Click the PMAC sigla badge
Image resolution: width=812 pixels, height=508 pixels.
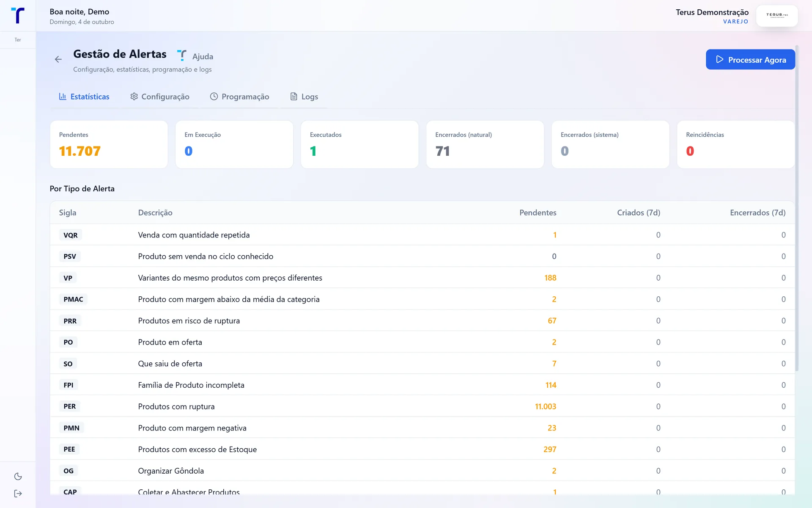click(73, 299)
